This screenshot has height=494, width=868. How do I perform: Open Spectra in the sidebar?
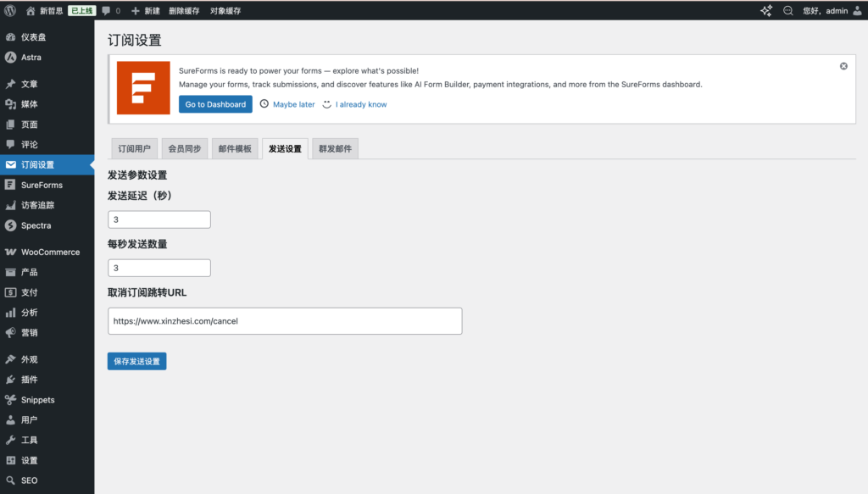point(36,225)
